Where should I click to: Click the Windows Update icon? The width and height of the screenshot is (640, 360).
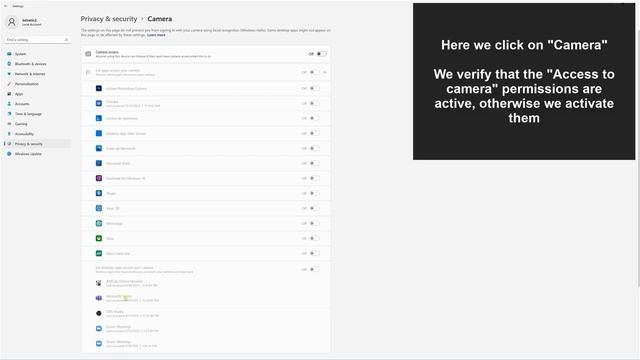pos(9,154)
